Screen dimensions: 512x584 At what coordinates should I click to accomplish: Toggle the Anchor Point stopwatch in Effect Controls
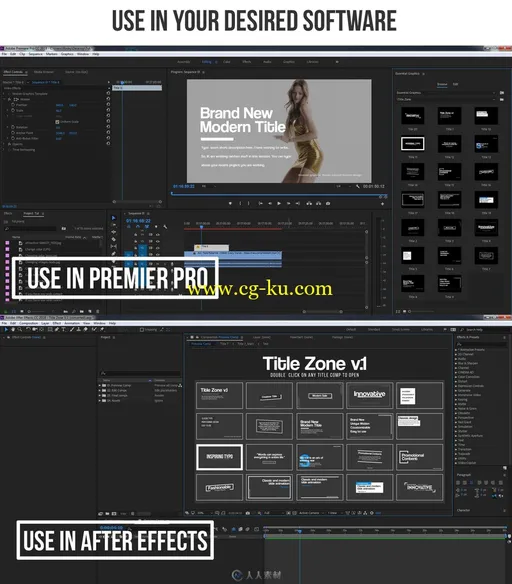click(x=13, y=133)
